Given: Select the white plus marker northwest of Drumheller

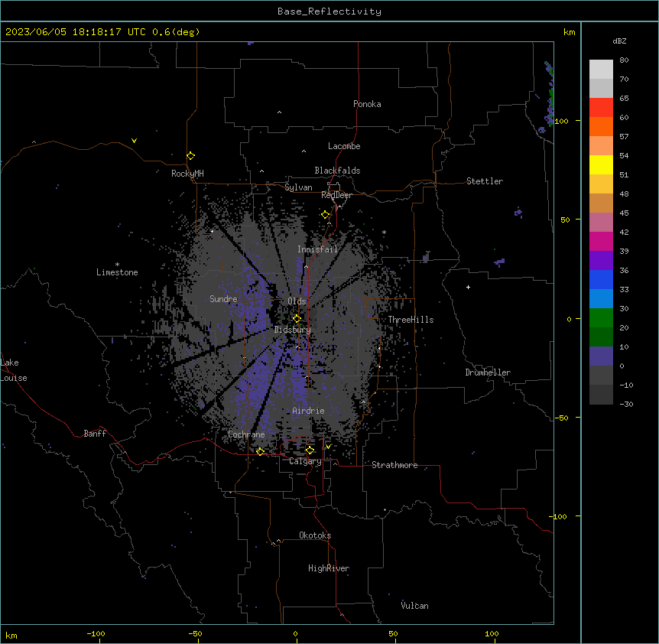Looking at the screenshot, I should 468,287.
